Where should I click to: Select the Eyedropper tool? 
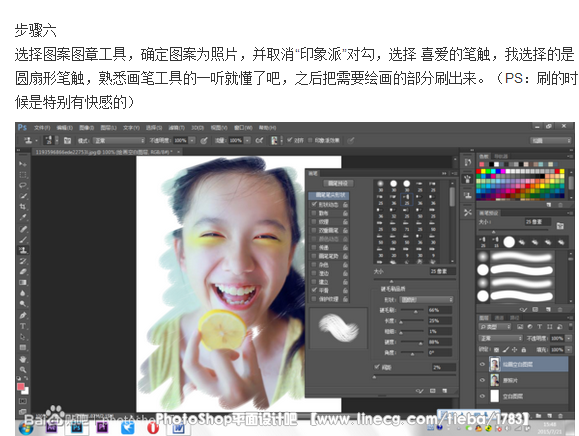point(23,217)
